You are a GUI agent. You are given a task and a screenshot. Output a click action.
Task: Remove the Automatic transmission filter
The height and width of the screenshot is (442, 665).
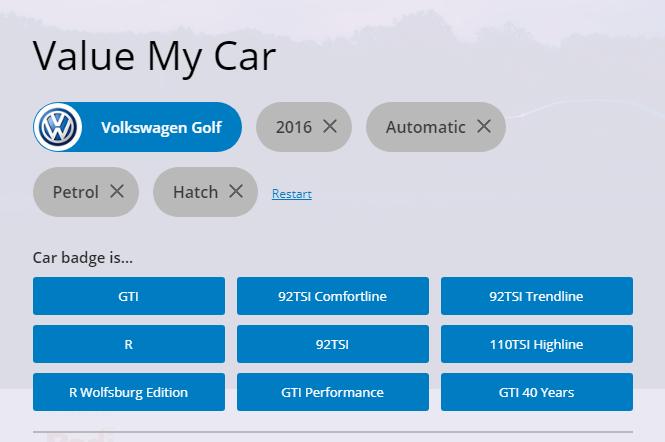484,126
